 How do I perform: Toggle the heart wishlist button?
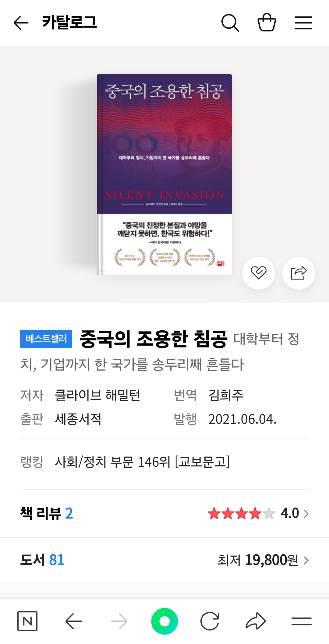259,273
